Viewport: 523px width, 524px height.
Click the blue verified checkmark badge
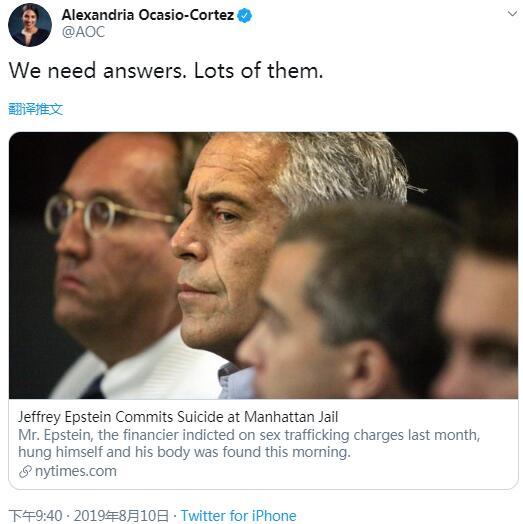point(245,16)
